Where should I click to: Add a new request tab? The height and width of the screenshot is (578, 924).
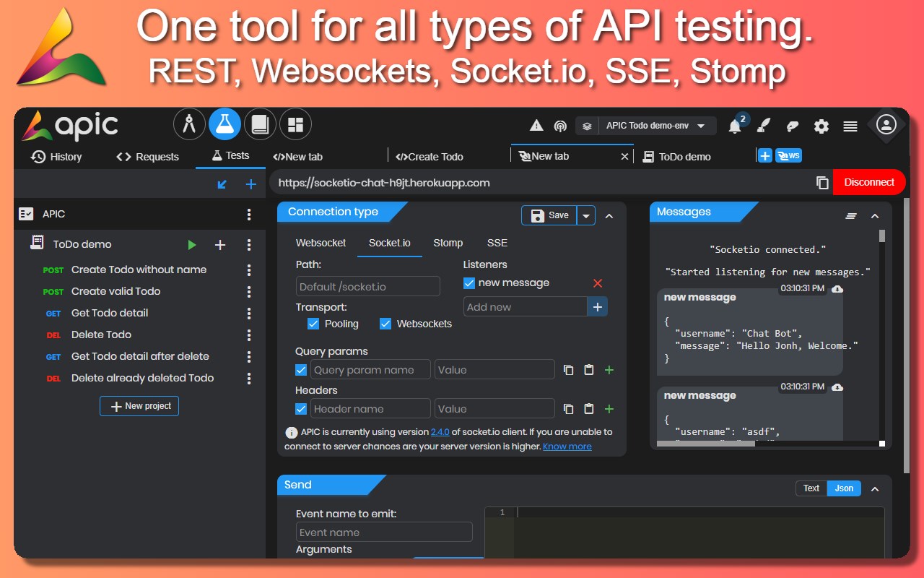(x=764, y=155)
